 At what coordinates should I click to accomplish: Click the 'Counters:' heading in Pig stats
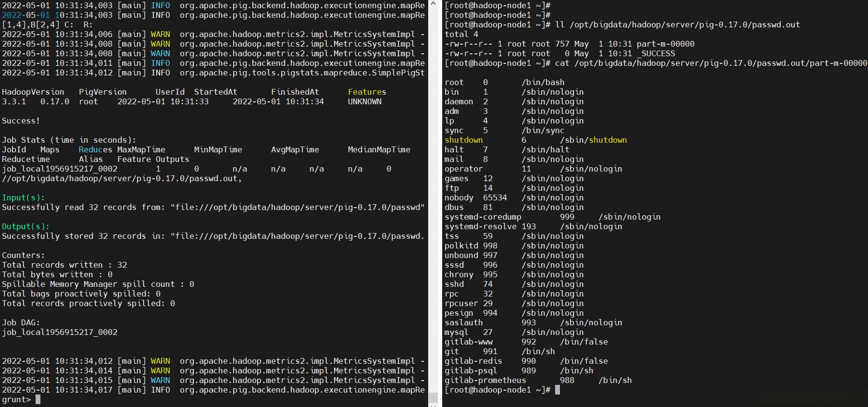pyautogui.click(x=23, y=255)
